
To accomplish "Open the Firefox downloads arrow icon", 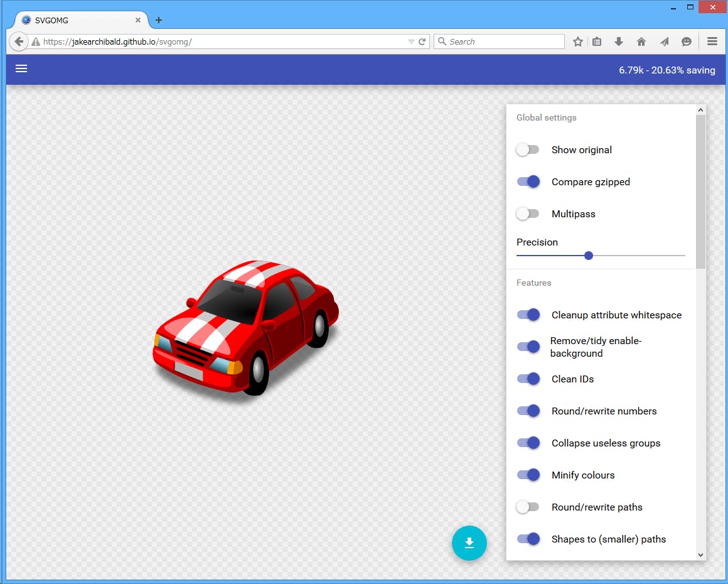I will (x=619, y=41).
